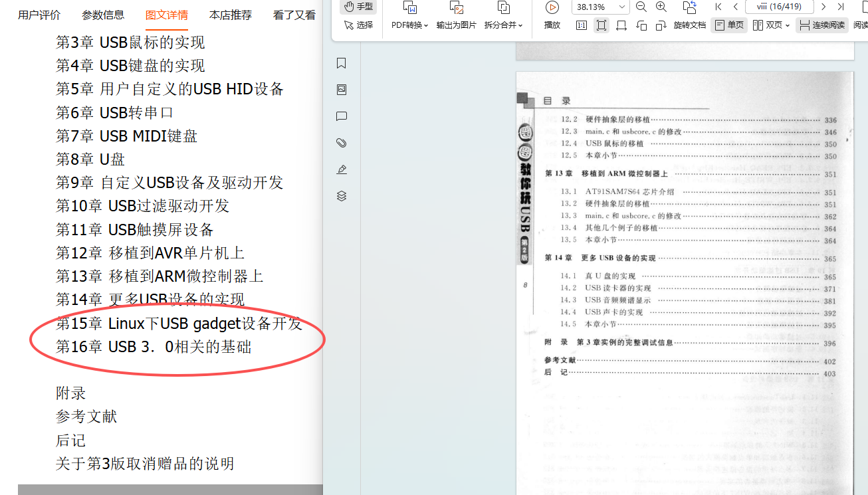Click the export as image button
Screen dimensions: 868x495
click(x=457, y=16)
